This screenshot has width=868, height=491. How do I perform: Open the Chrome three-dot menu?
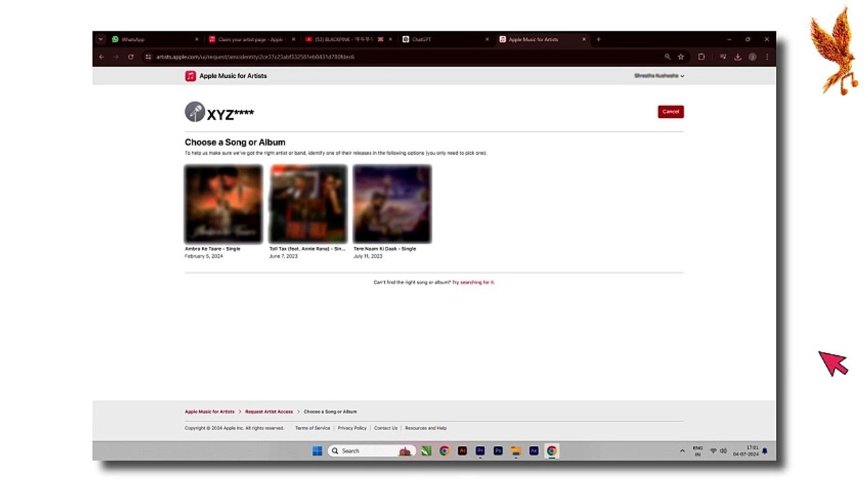767,57
